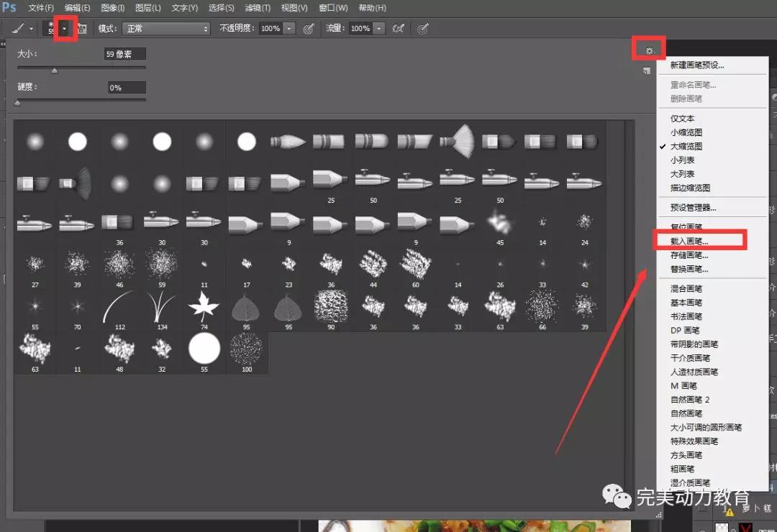The width and height of the screenshot is (777, 532).
Task: Click 预设管理器 (Preset Manager) entry
Action: 693,208
